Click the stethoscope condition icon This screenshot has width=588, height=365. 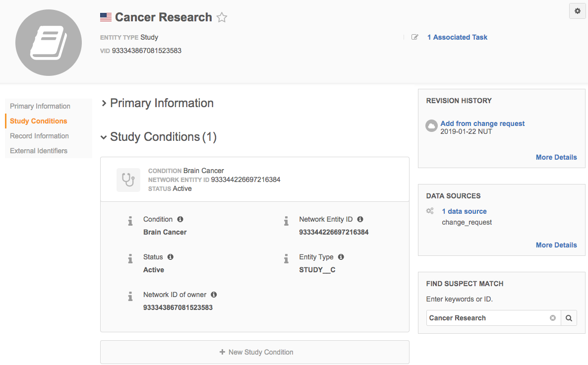[x=128, y=180]
